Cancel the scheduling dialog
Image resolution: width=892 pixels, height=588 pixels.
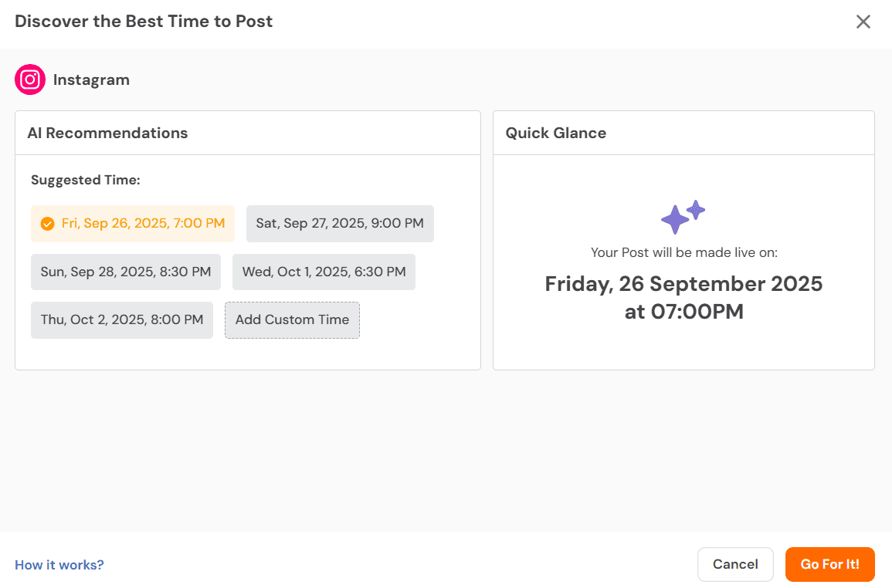click(x=735, y=564)
